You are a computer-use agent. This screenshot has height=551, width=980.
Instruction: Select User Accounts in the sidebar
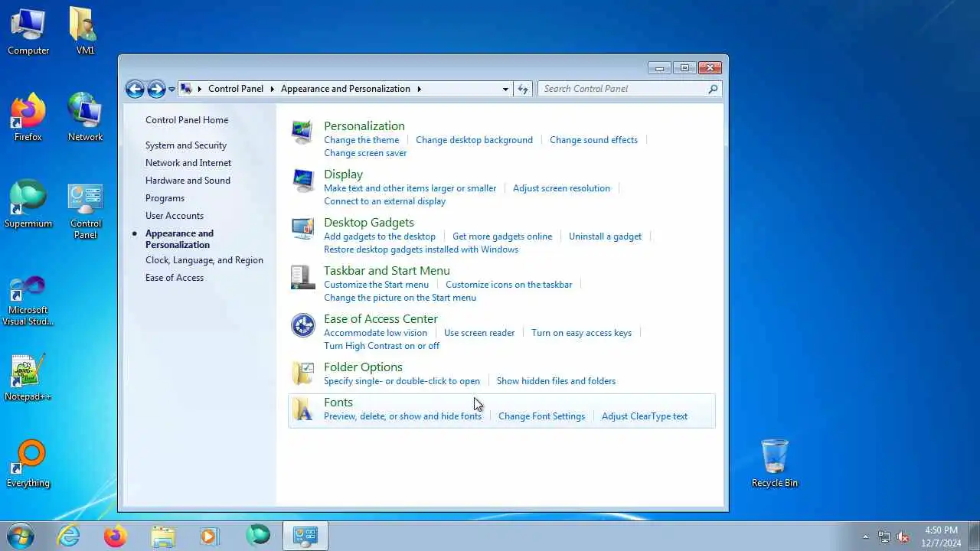point(175,216)
